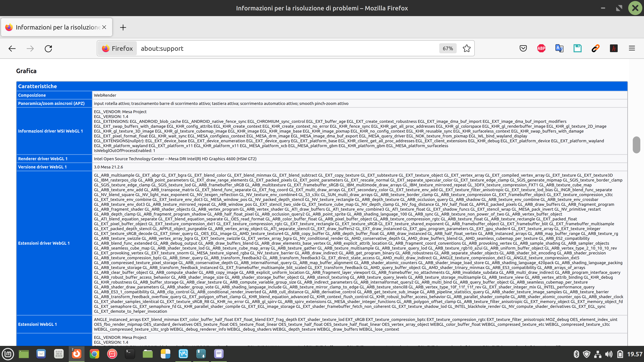Open the volume control in system tray
Image resolution: width=644 pixels, height=362 pixels.
(x=609, y=354)
